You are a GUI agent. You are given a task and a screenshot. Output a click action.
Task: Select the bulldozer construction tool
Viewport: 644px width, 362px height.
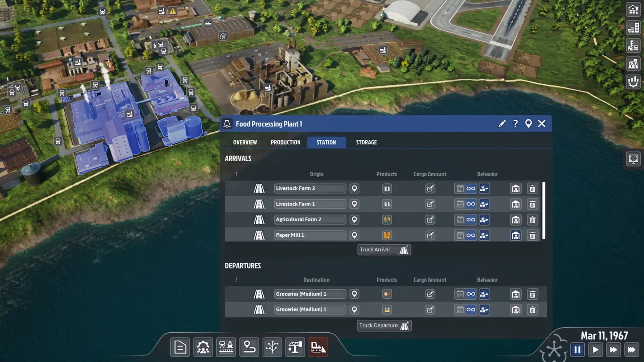click(318, 347)
